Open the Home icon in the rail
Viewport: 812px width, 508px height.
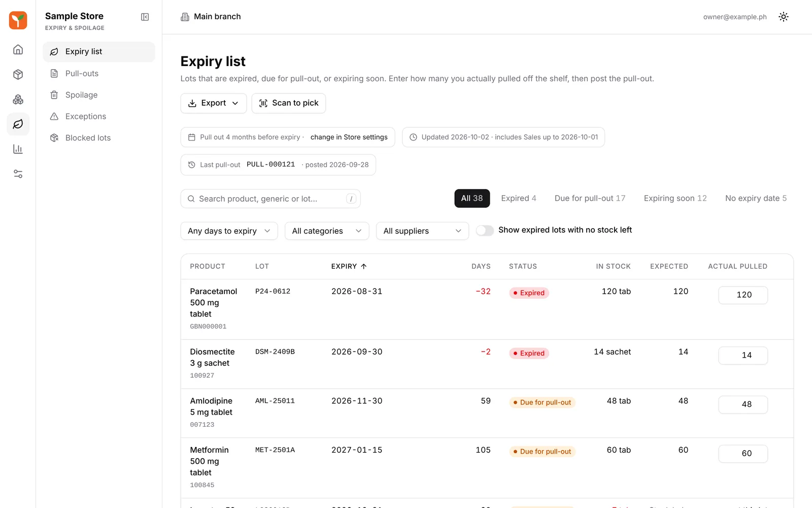coord(18,49)
